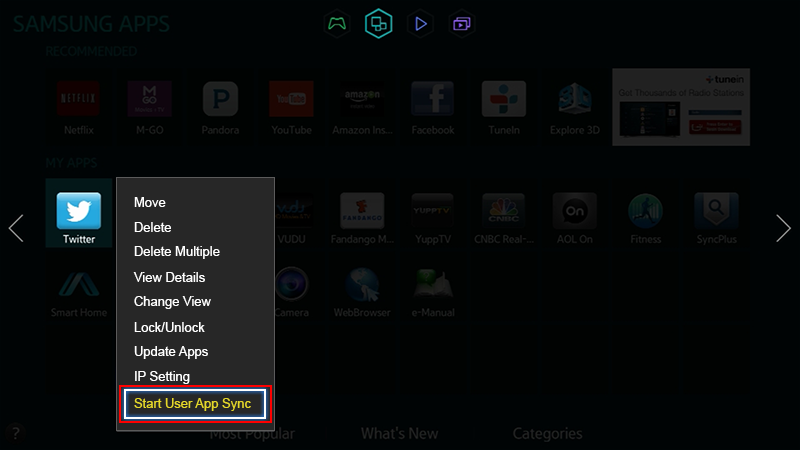Select Update Apps from the menu
This screenshot has width=800, height=450.
171,352
